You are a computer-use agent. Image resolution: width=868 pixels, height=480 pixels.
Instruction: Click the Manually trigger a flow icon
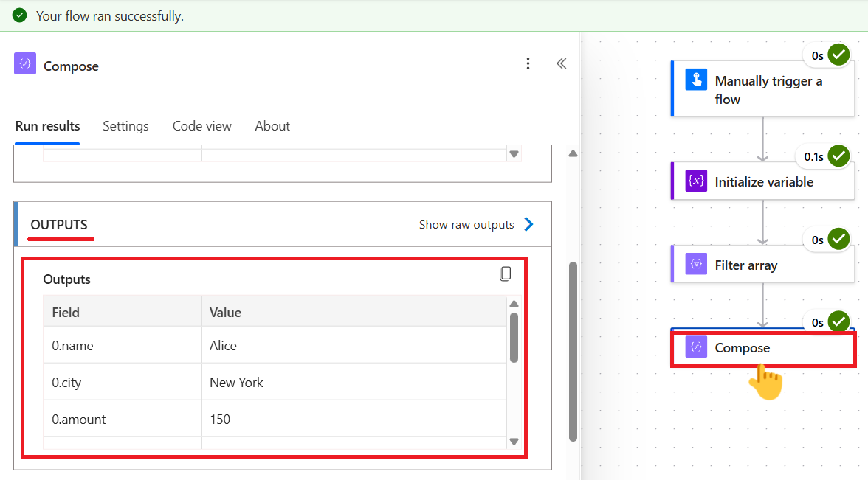(696, 80)
